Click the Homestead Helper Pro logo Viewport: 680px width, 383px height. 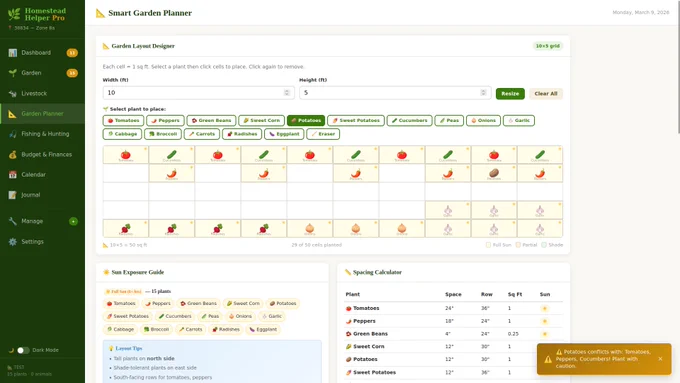tap(37, 14)
